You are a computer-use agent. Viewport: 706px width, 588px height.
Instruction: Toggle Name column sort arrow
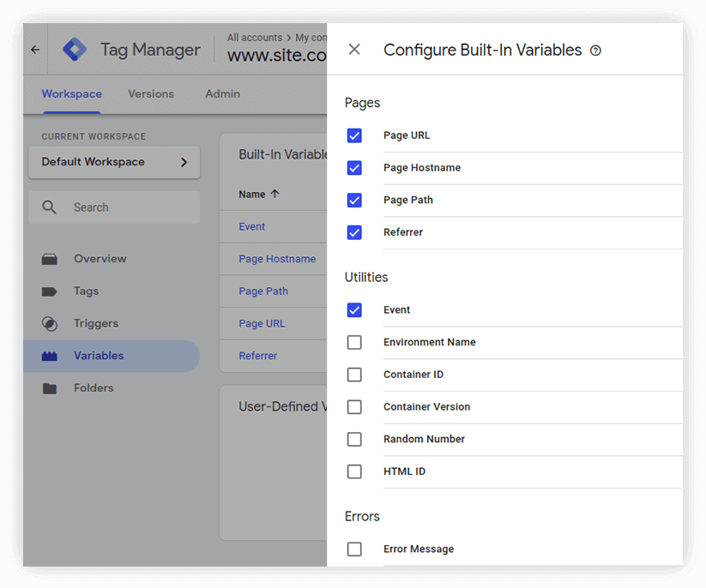point(275,194)
